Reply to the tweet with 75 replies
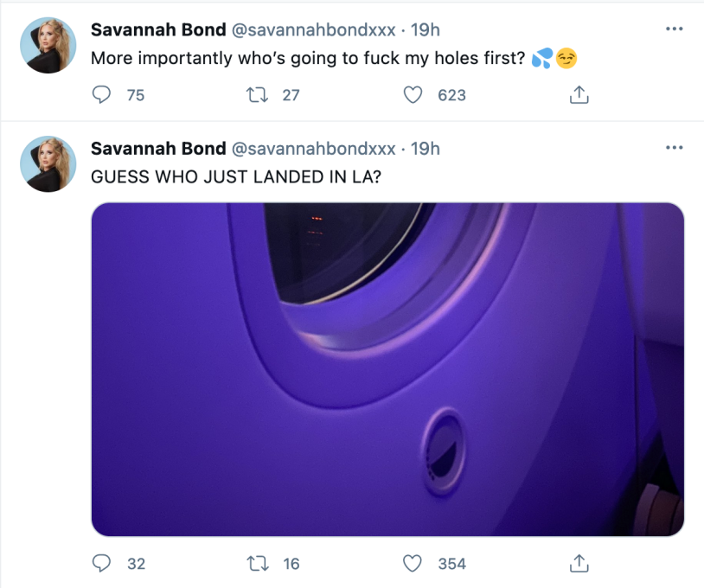 (102, 95)
